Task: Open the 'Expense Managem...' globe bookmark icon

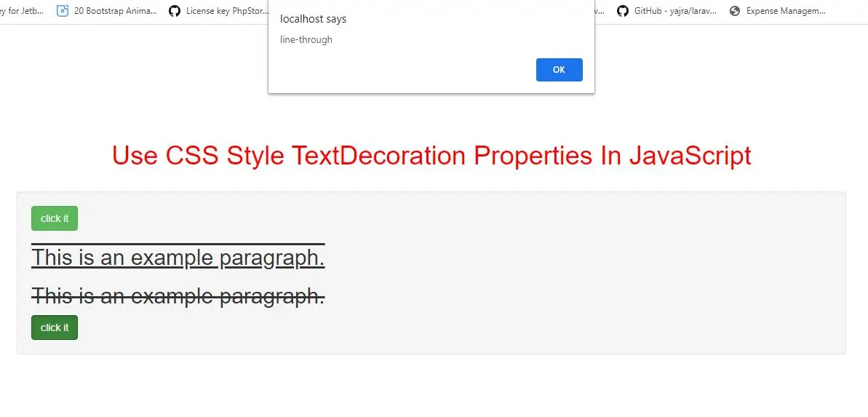Action: (x=735, y=10)
